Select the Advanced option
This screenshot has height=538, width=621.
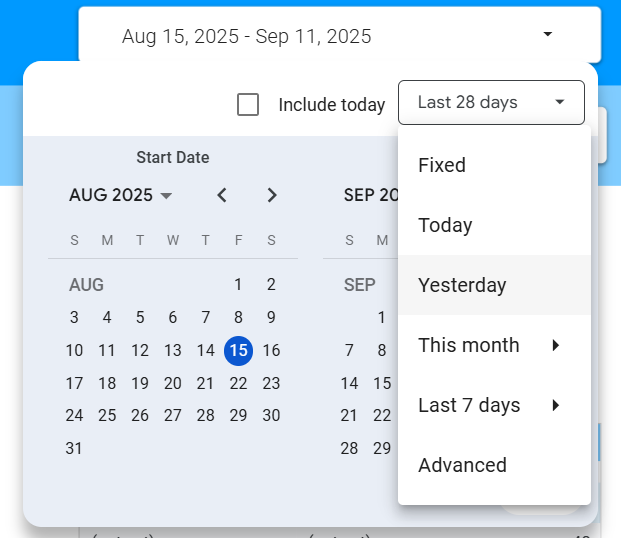[462, 465]
